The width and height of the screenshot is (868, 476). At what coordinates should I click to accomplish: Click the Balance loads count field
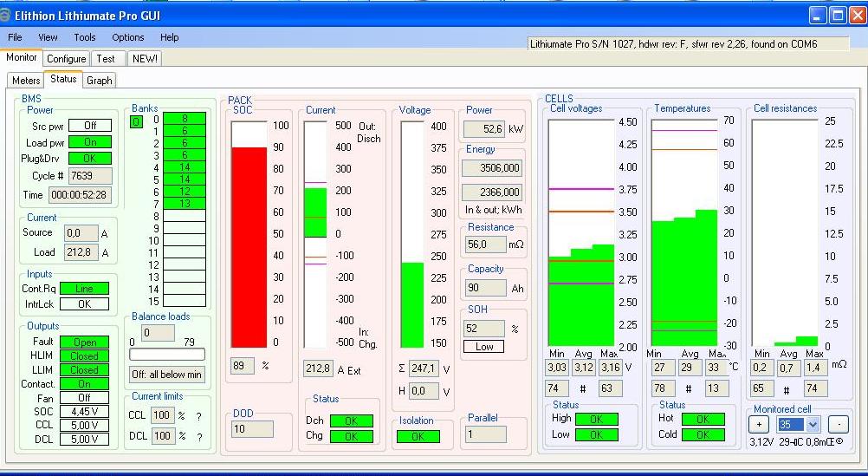tap(158, 333)
